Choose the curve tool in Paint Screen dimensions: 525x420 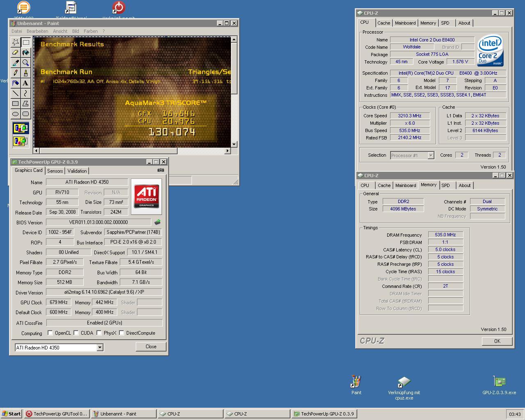pyautogui.click(x=26, y=94)
